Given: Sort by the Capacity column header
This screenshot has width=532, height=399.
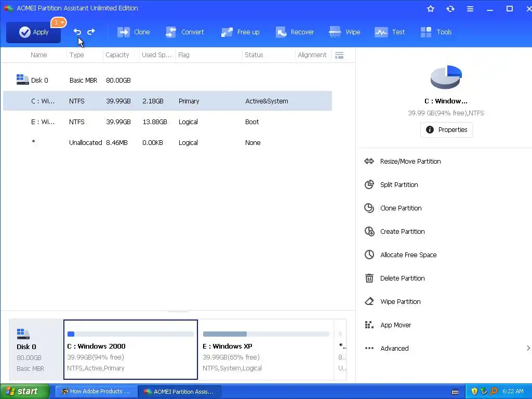Looking at the screenshot, I should [x=117, y=55].
